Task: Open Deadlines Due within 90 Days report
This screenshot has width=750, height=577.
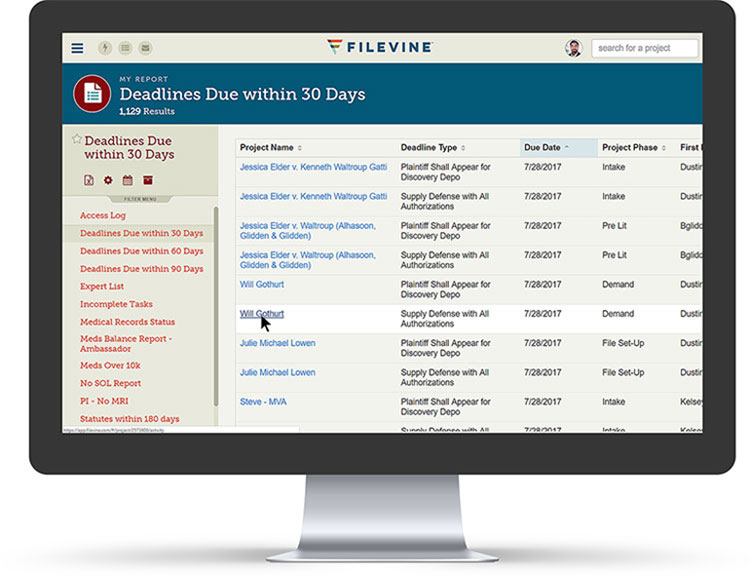Action: 142,268
